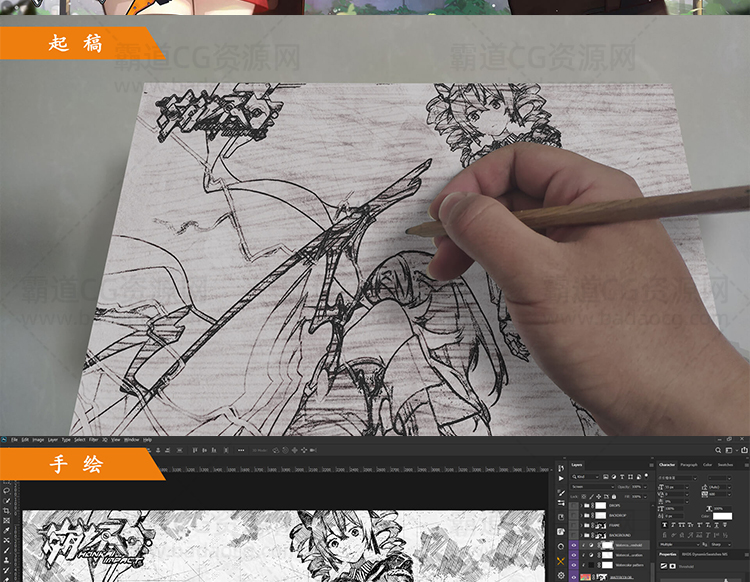Open the Actions play panel icon
Screen dimensions: 750x582
click(x=561, y=479)
